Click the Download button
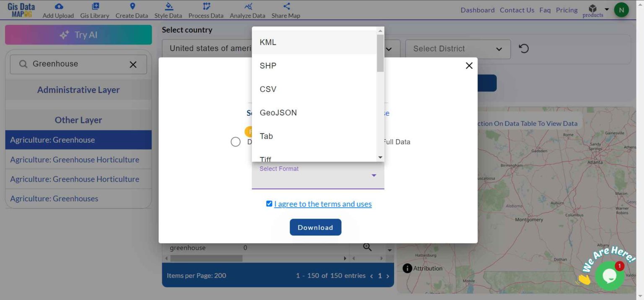Viewport: 644px width, 300px height. 315,227
